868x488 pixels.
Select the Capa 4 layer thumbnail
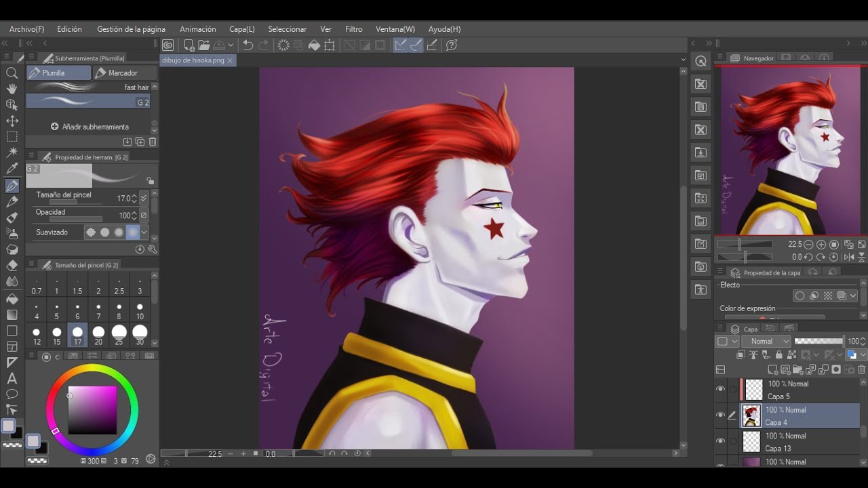pos(751,415)
